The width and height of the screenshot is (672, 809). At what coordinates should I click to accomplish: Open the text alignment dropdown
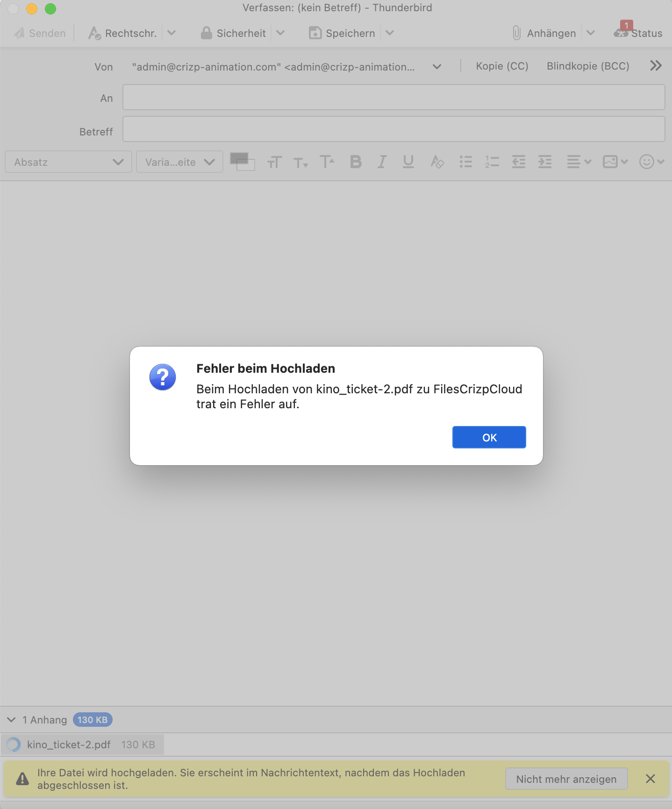[579, 162]
